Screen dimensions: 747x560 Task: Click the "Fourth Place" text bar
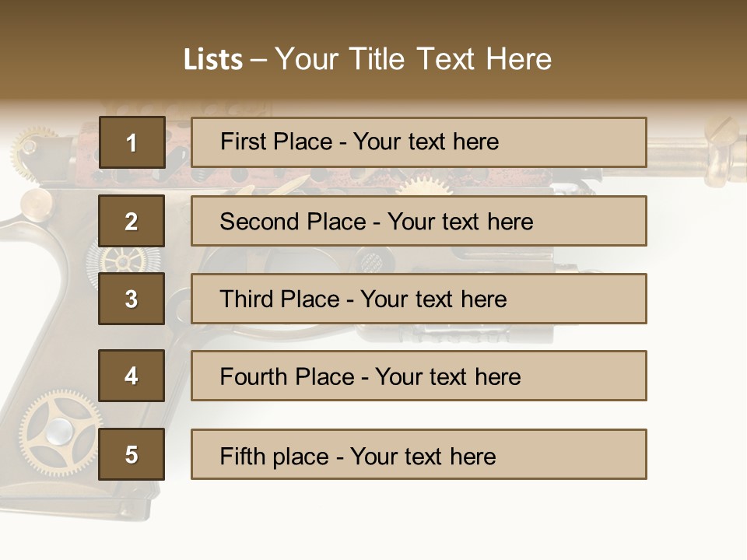point(419,376)
